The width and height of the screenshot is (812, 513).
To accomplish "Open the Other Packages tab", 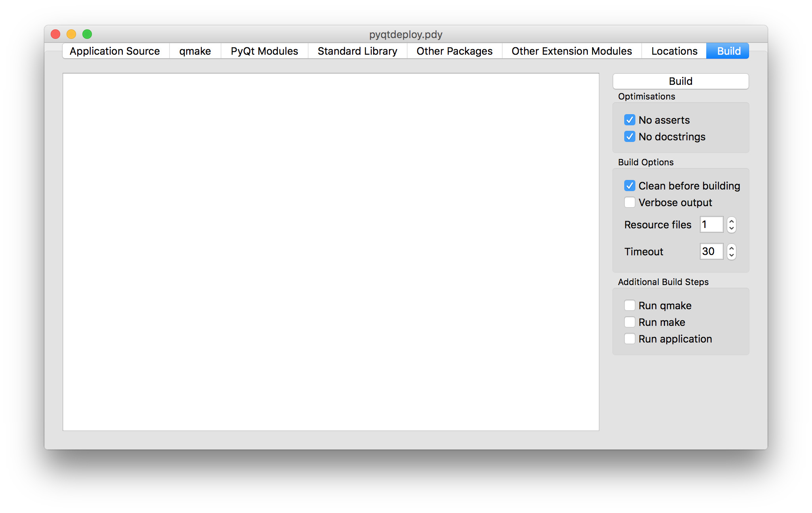I will pyautogui.click(x=454, y=51).
